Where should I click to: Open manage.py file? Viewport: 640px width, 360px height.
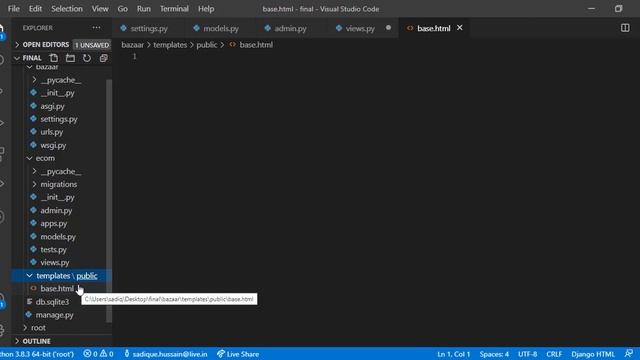[x=54, y=315]
